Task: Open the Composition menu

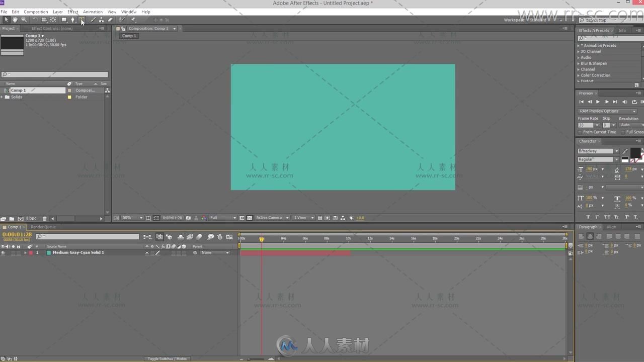Action: point(36,12)
